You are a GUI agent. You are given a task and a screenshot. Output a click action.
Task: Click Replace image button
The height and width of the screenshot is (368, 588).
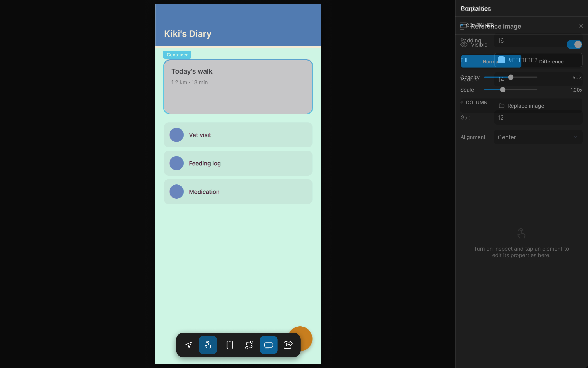pos(521,106)
